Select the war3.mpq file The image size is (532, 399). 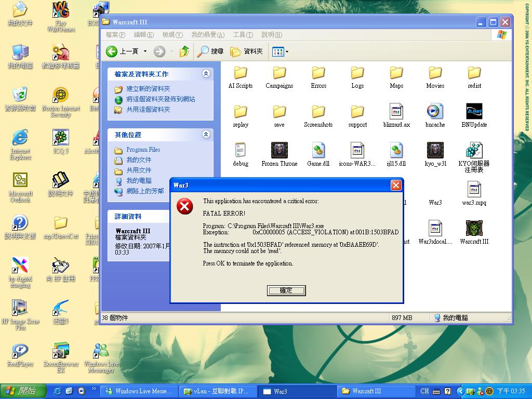(x=474, y=193)
